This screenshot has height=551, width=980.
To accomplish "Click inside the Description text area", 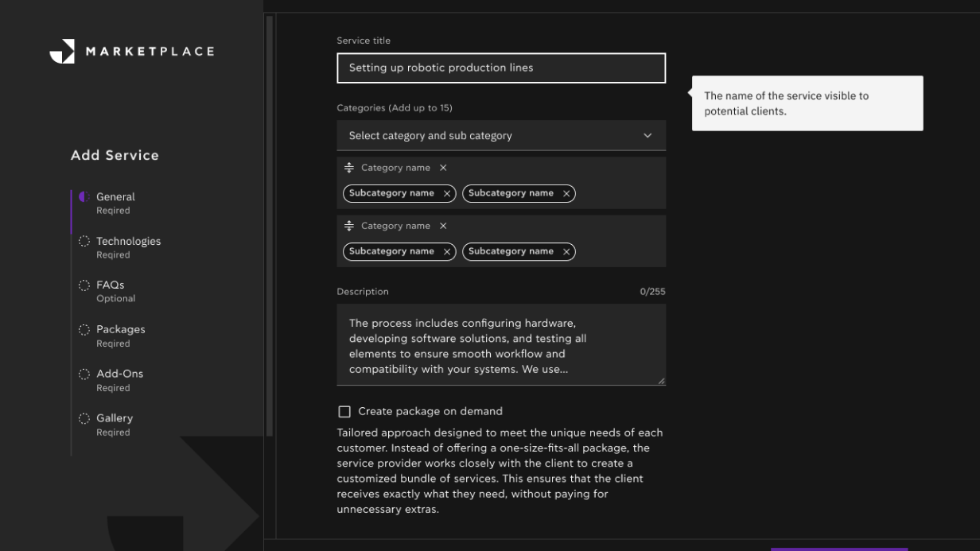I will [500, 345].
